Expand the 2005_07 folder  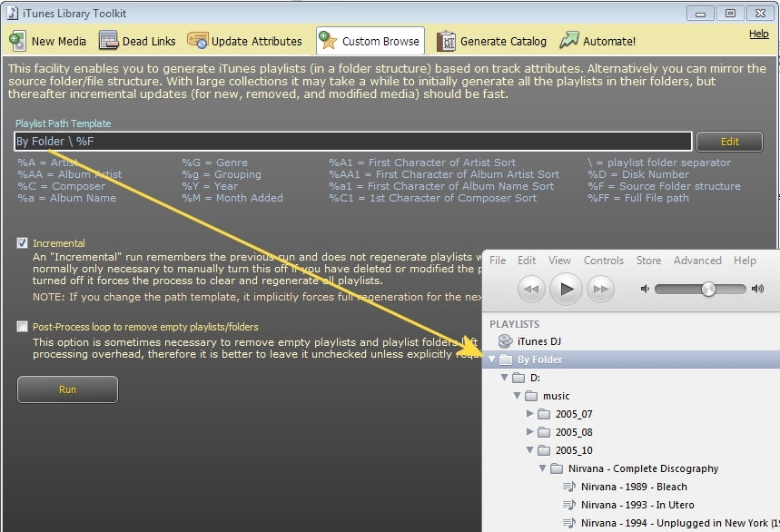tap(529, 413)
